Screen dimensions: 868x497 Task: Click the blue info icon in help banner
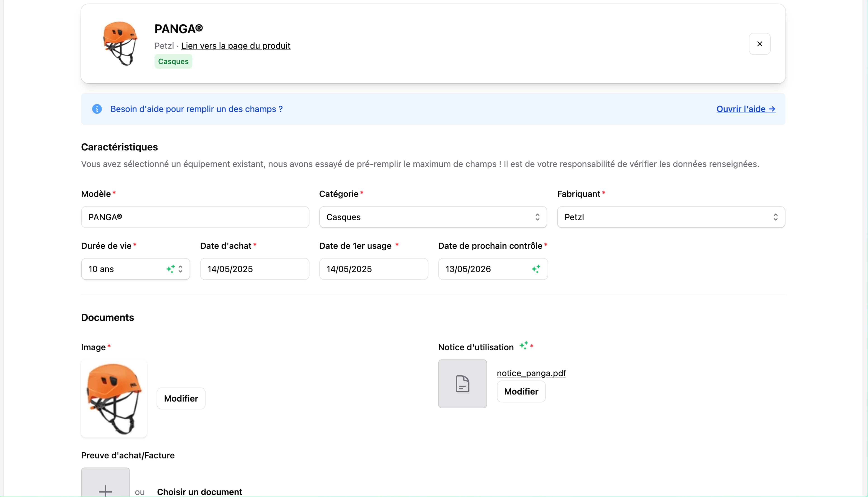pos(97,109)
